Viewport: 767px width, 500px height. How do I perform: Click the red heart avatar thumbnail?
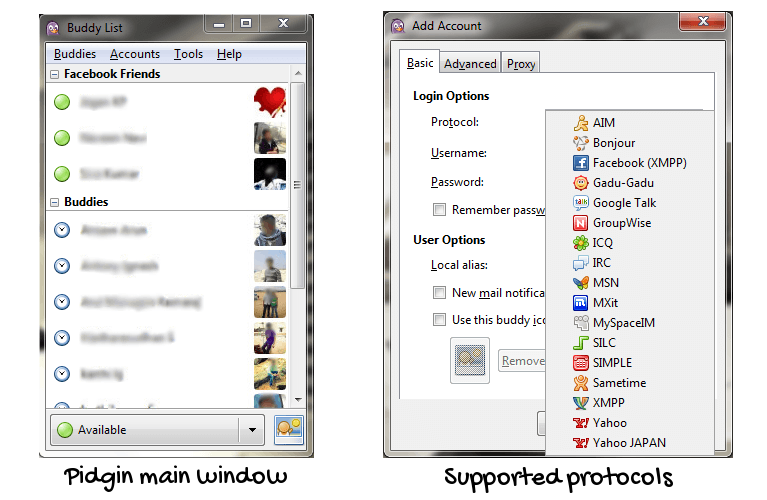coord(270,102)
